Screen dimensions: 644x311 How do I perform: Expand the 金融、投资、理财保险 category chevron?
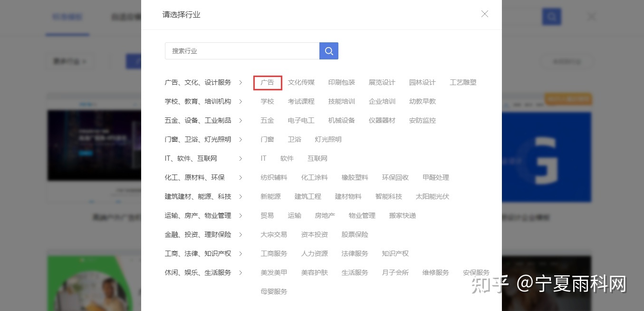click(x=241, y=234)
